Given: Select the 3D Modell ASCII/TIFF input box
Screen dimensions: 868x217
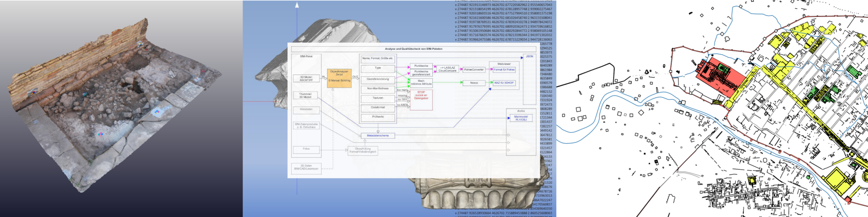Looking at the screenshot, I should (306, 79).
